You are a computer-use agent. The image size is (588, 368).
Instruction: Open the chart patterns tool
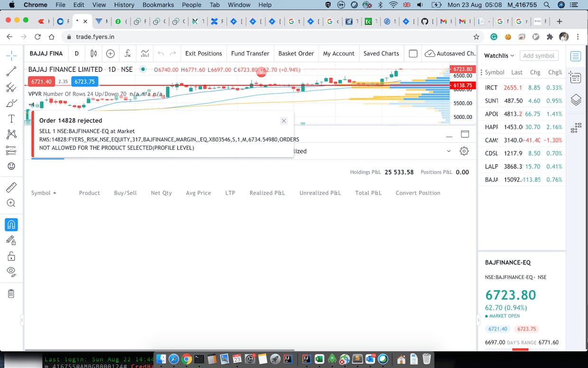[x=11, y=134]
